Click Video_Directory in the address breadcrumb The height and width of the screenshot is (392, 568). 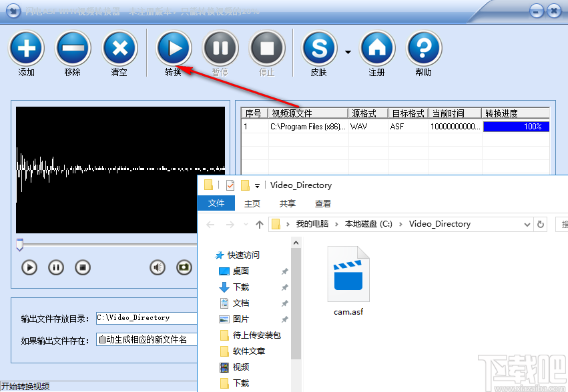click(x=440, y=224)
